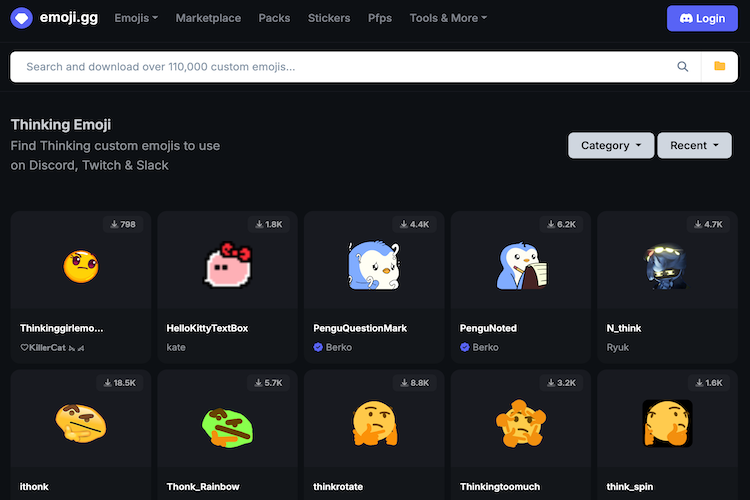
Task: Click the verified badge beside Berko under PenguQuestionMark
Action: tap(318, 347)
